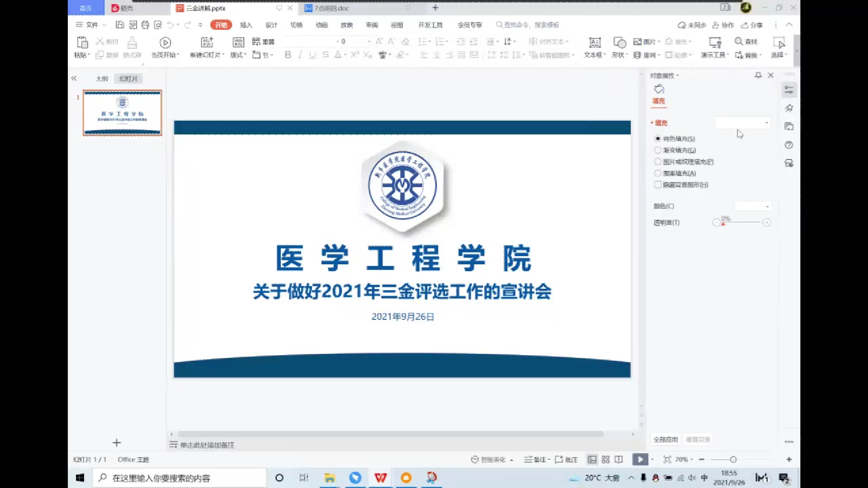The image size is (868, 488).
Task: Click the Save icon in quick toolbar
Action: 120,25
